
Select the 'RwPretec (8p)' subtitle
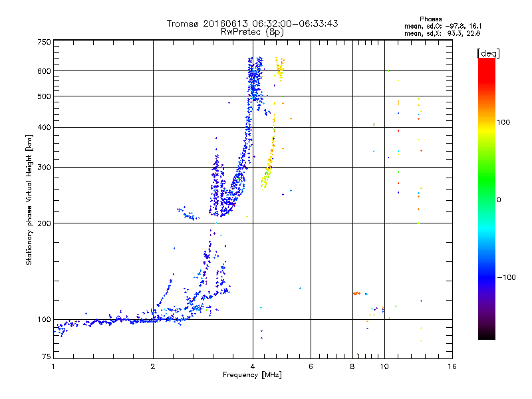[252, 32]
